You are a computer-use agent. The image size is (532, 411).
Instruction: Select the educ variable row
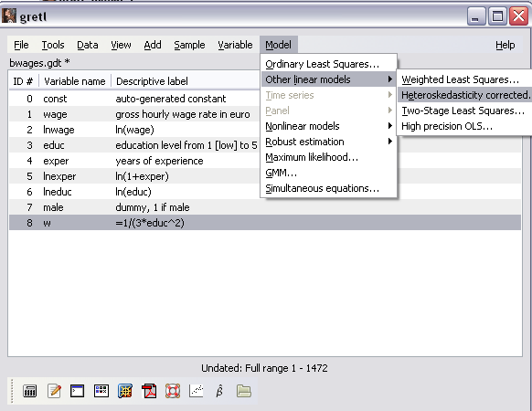pos(134,145)
